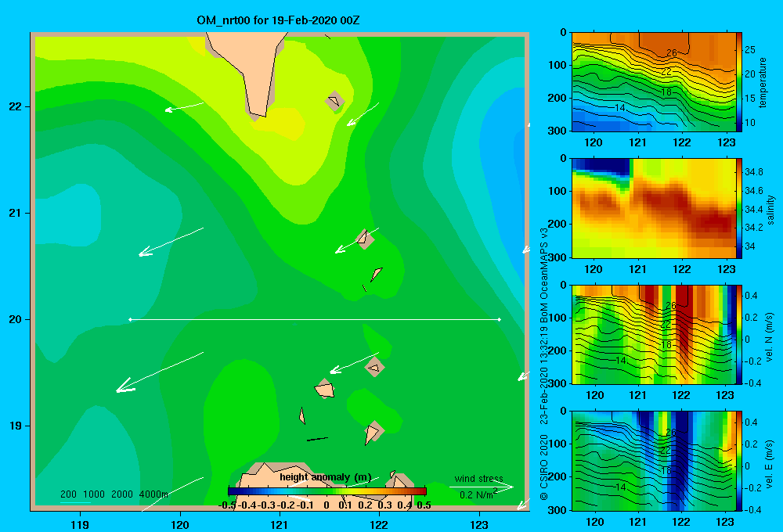The width and height of the screenshot is (783, 532).
Task: Click the northward velocity section plot
Action: point(654,334)
